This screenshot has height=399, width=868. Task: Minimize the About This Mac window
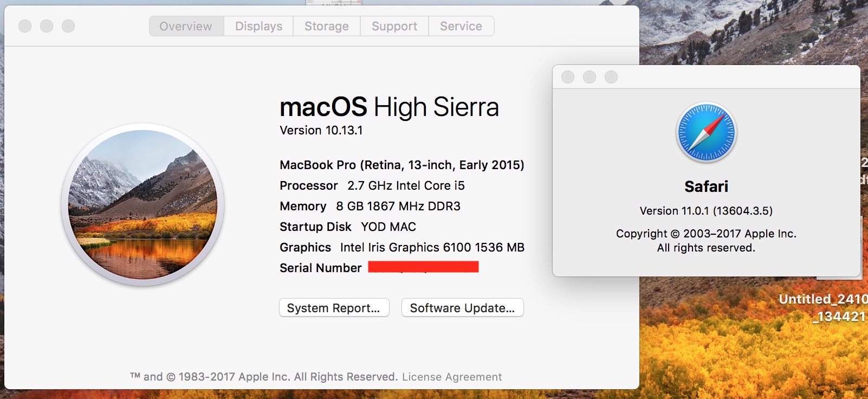(47, 26)
